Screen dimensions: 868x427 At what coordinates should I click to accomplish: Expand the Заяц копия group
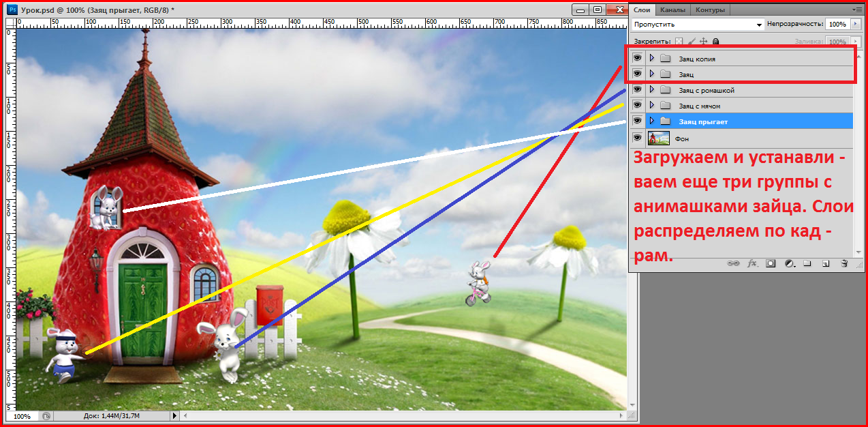[x=652, y=59]
